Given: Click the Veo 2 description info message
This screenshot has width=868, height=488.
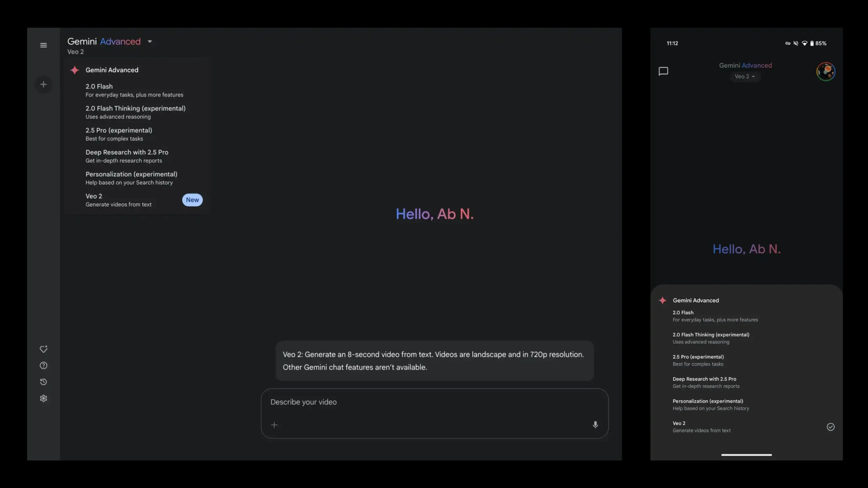Looking at the screenshot, I should (435, 361).
